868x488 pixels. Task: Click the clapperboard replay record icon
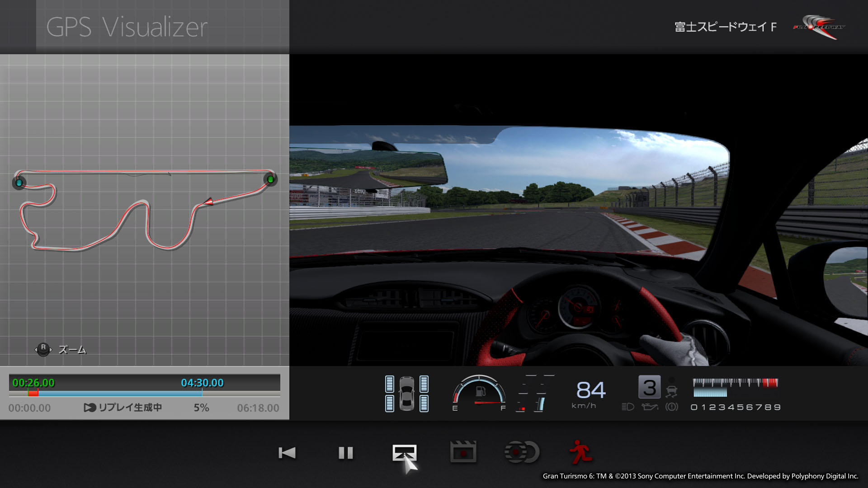tap(463, 452)
